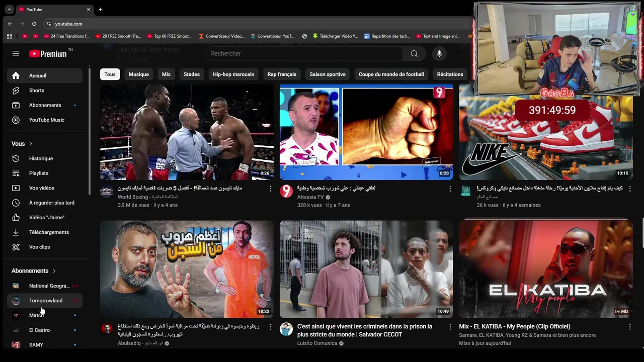Click the search magnifier button

click(414, 54)
